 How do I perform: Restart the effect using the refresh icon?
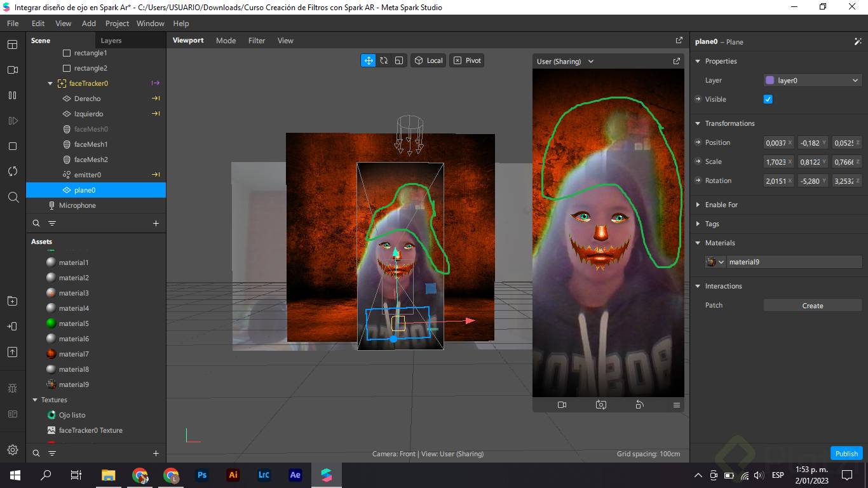[x=12, y=172]
